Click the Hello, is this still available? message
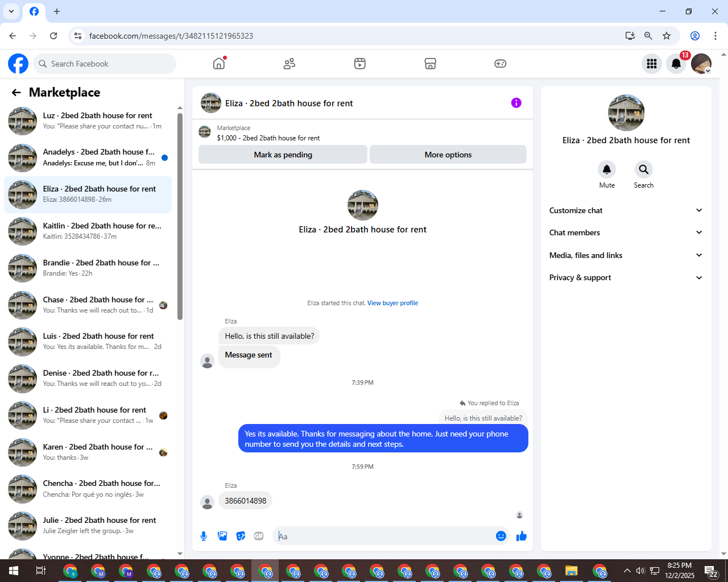This screenshot has width=728, height=582. [x=270, y=336]
